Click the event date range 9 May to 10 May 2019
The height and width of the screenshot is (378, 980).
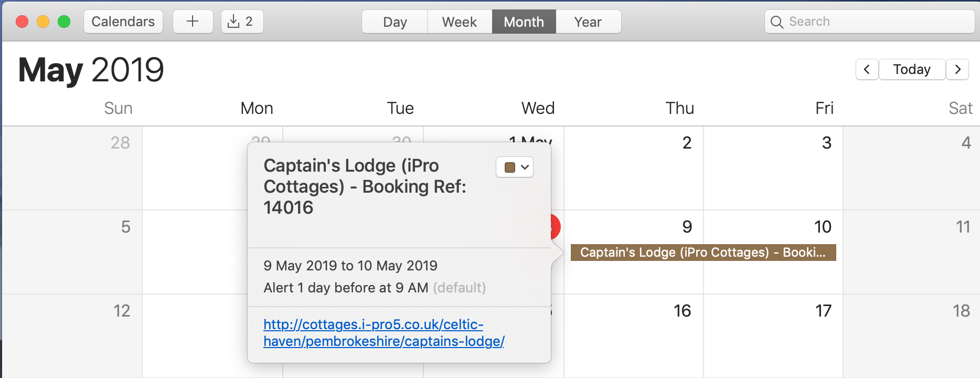350,266
